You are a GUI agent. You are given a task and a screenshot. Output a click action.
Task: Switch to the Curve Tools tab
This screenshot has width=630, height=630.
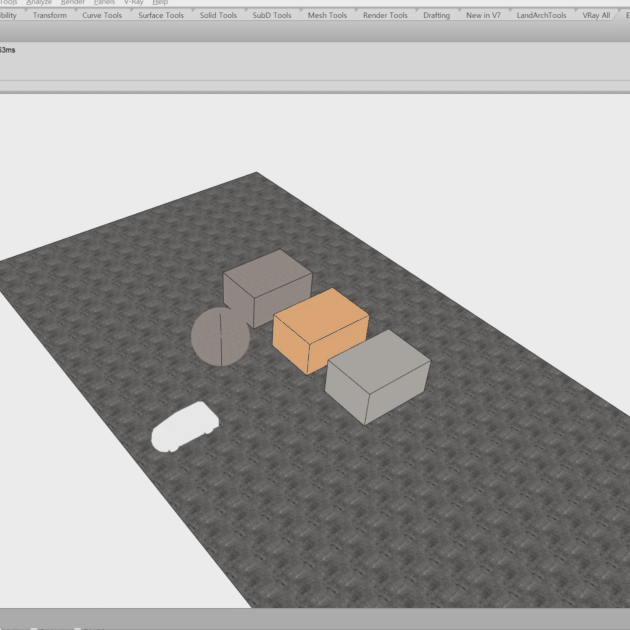pyautogui.click(x=101, y=16)
